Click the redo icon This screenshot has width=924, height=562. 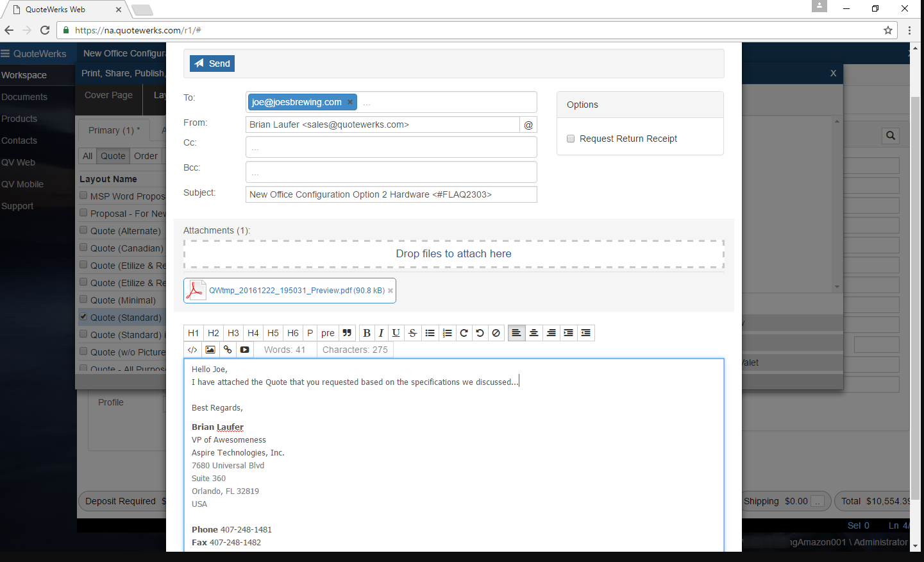464,333
